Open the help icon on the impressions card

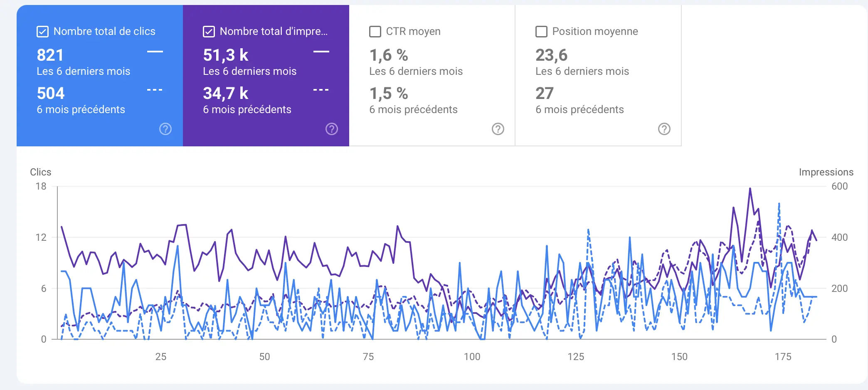tap(331, 129)
